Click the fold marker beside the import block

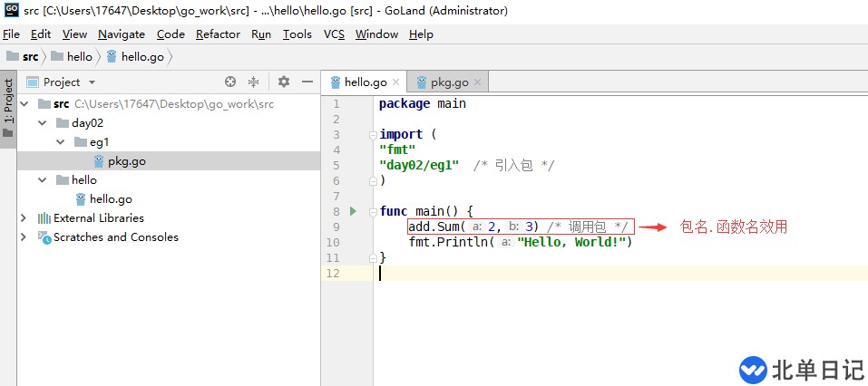point(371,135)
